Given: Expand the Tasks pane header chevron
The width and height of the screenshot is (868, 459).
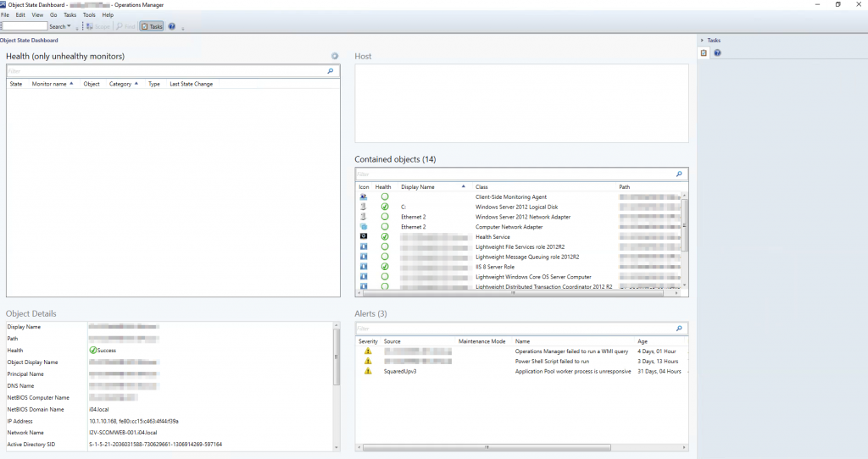Looking at the screenshot, I should [x=702, y=41].
